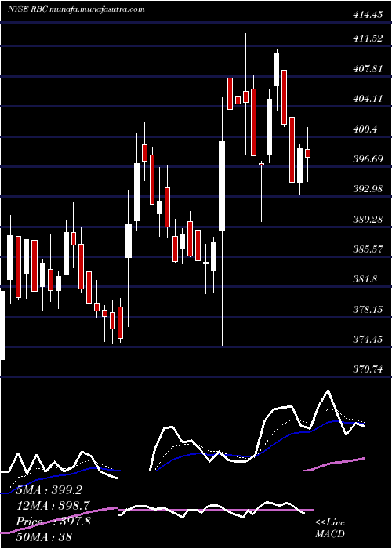The width and height of the screenshot is (392, 549).
Task: Click the 389.28 price axis label
Action: click(368, 220)
